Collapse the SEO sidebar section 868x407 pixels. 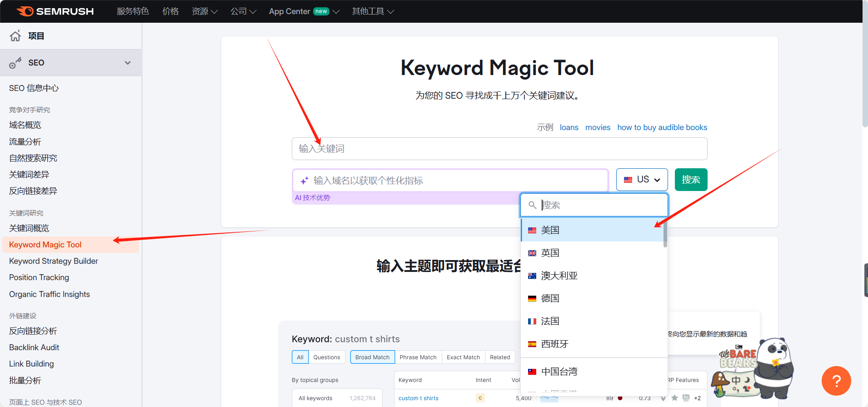[128, 63]
